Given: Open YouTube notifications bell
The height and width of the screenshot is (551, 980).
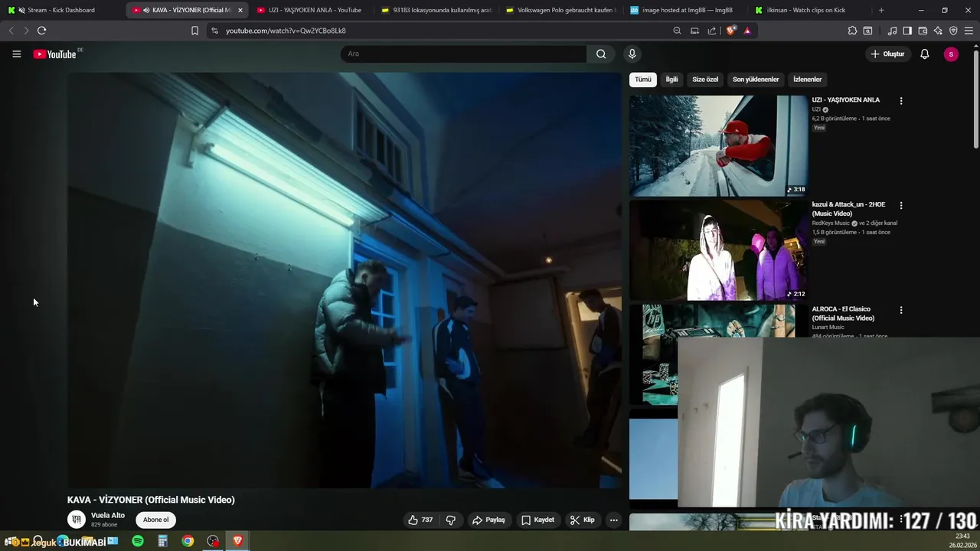Looking at the screenshot, I should [924, 54].
